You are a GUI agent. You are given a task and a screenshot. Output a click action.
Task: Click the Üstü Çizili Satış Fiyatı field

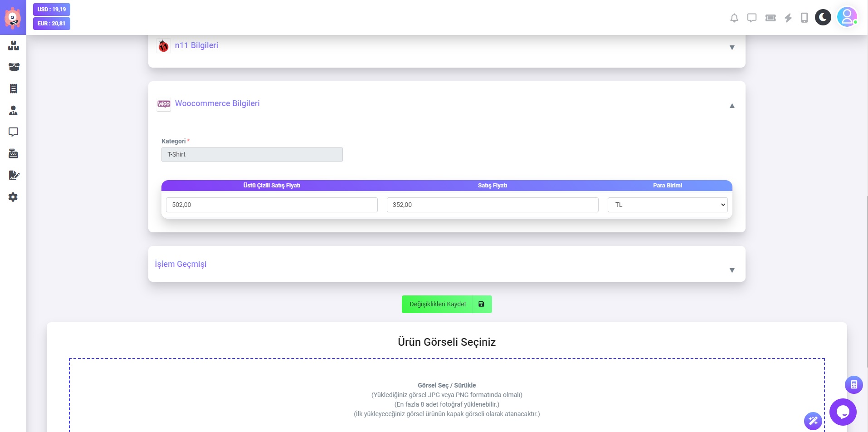pyautogui.click(x=272, y=205)
